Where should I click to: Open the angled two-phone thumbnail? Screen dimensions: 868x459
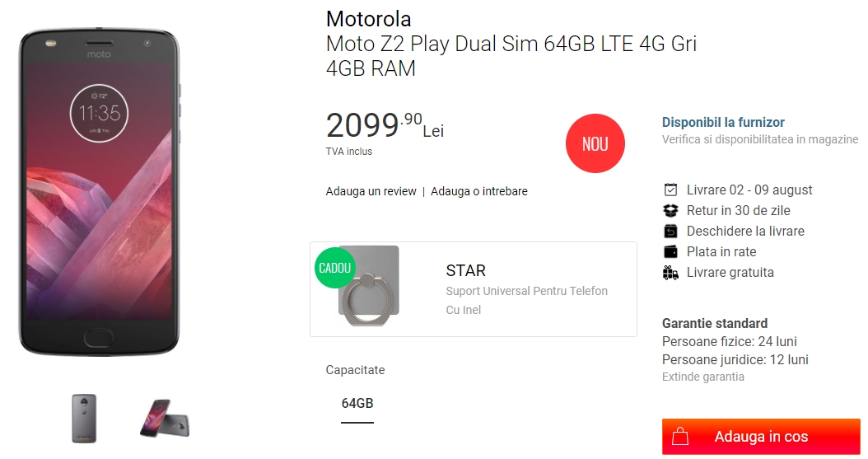coord(164,418)
